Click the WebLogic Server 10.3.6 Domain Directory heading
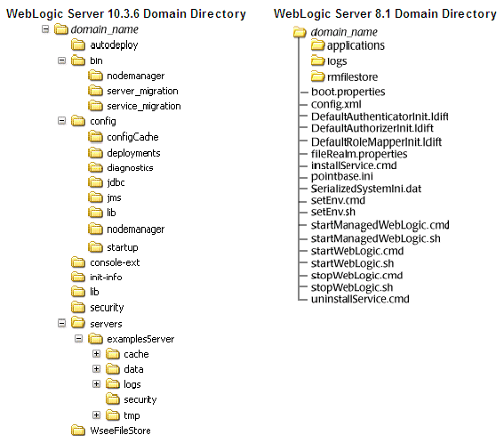Screen dimensions: 504x443 (126, 14)
